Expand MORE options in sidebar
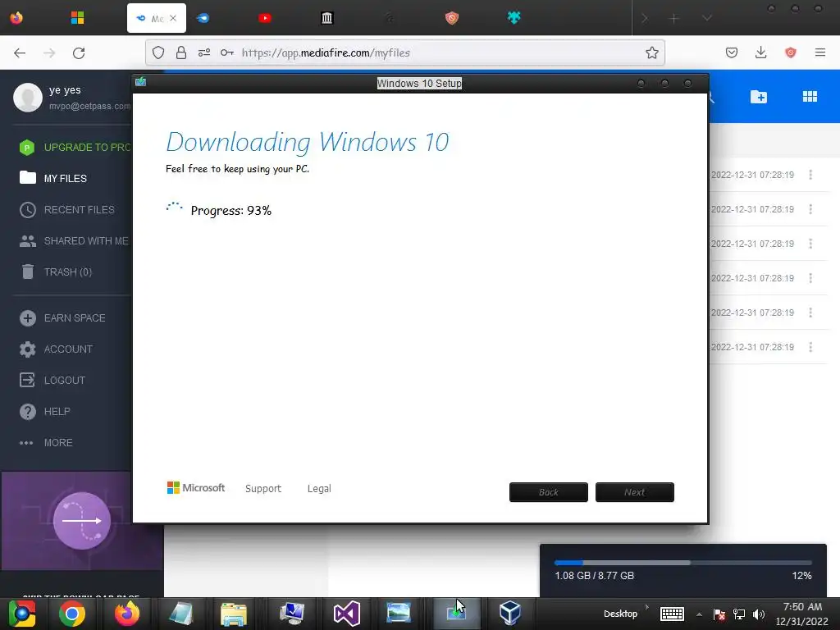The width and height of the screenshot is (840, 630). click(46, 442)
